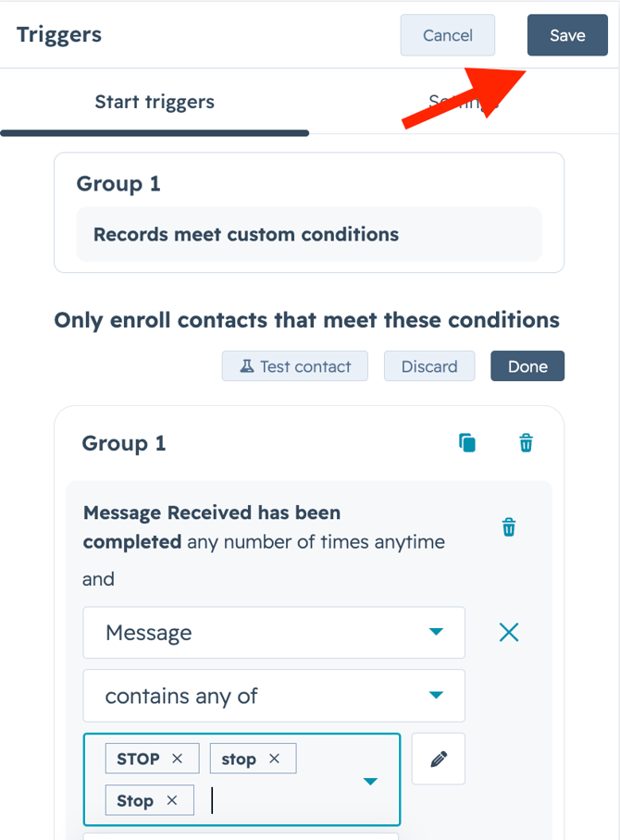The image size is (620, 840).
Task: Remove the Message filter with X icon
Action: pyautogui.click(x=509, y=633)
